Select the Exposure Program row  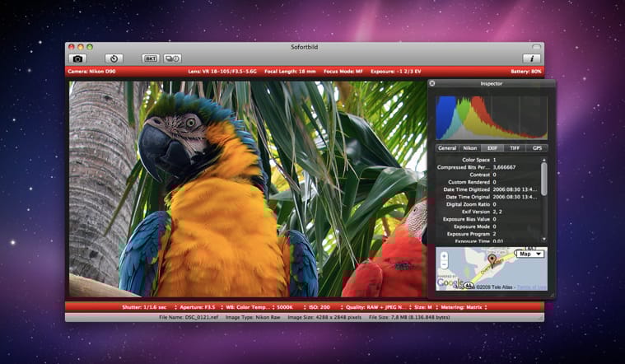click(x=488, y=234)
